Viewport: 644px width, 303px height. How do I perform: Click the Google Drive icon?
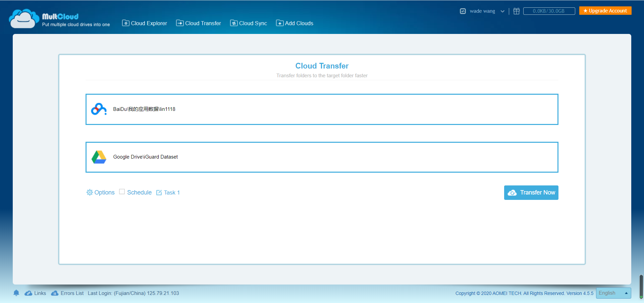(99, 157)
